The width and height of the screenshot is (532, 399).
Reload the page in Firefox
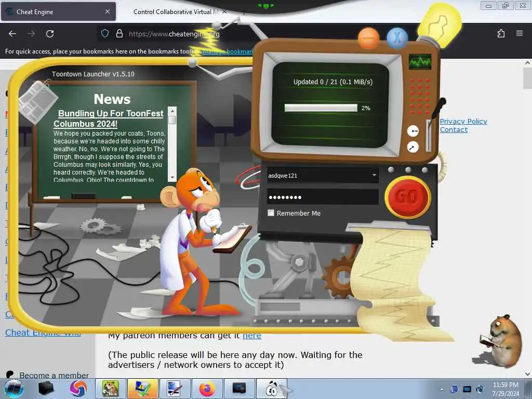pyautogui.click(x=50, y=34)
